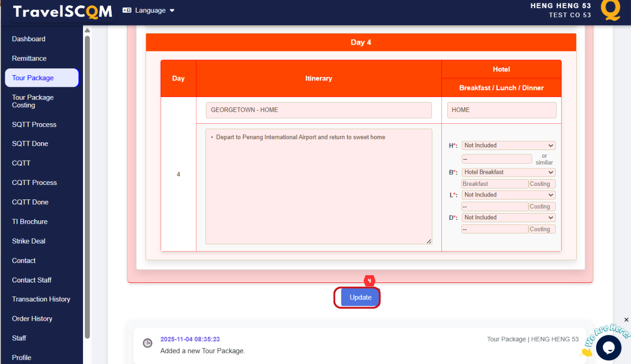Click the language icon in header
Viewport: 631px width, 364px height.
coord(127,10)
